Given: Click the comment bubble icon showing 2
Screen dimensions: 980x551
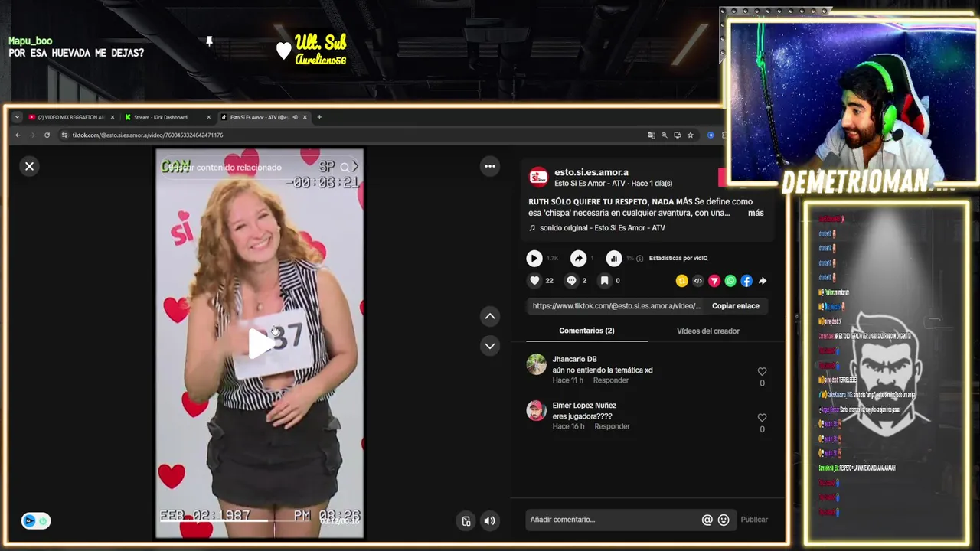Looking at the screenshot, I should pyautogui.click(x=571, y=281).
